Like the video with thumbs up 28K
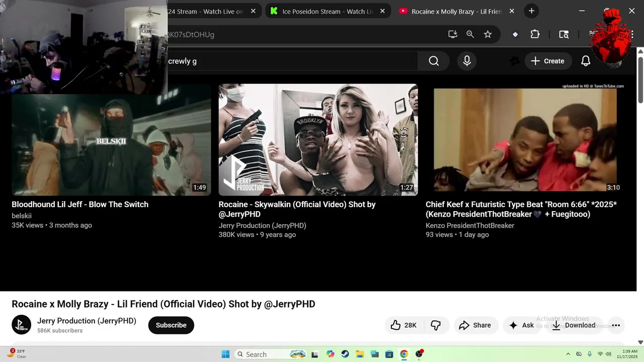Viewport: 644px width, 362px height. (405, 325)
